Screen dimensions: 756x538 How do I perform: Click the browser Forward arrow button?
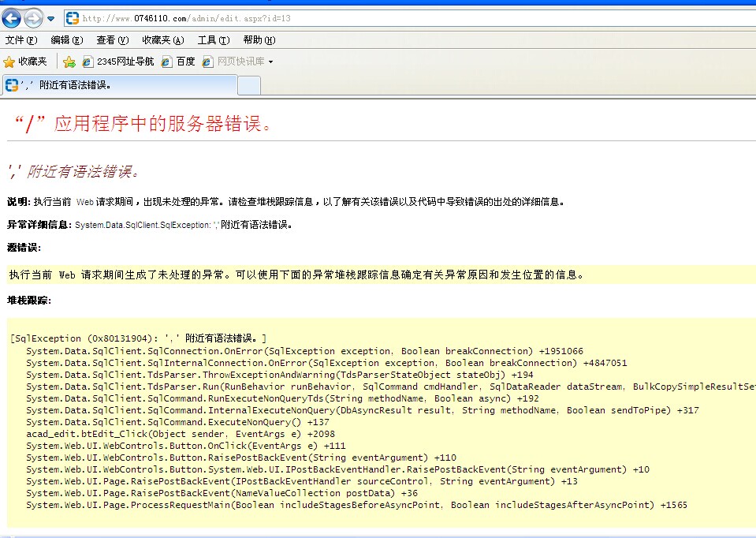coord(33,18)
